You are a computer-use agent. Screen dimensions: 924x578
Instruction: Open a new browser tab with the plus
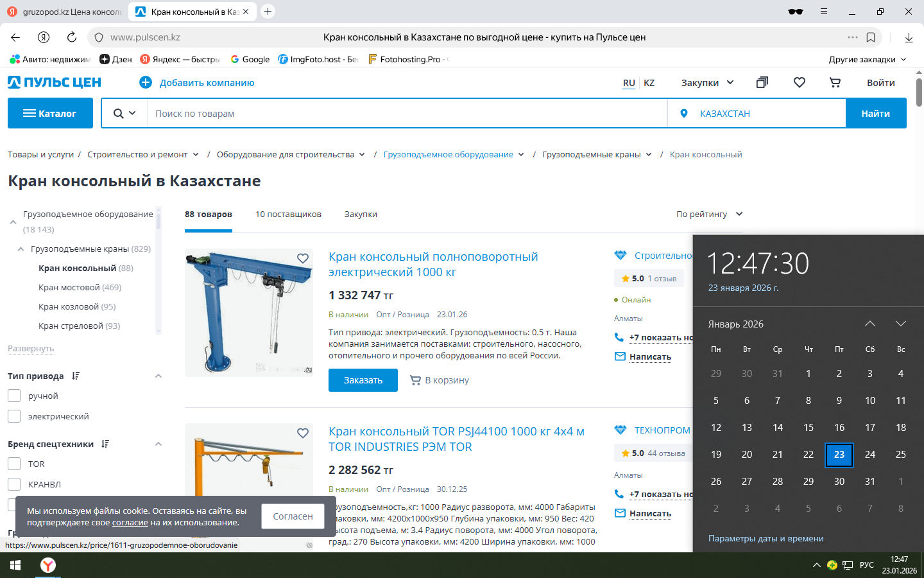268,12
